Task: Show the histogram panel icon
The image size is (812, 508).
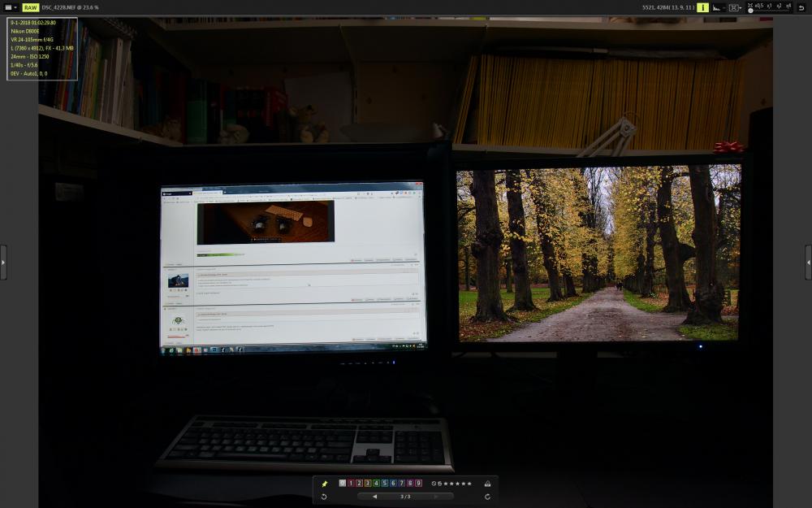Action: (x=718, y=8)
